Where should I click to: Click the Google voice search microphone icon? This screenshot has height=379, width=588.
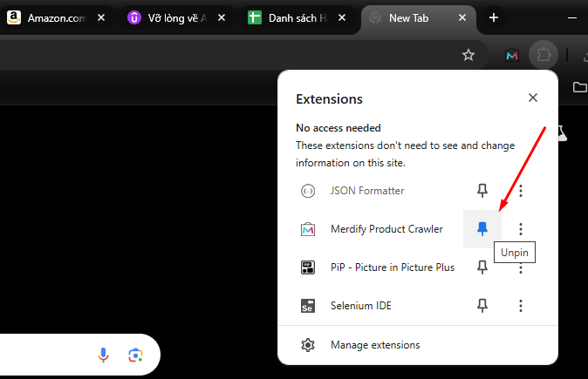click(x=103, y=355)
